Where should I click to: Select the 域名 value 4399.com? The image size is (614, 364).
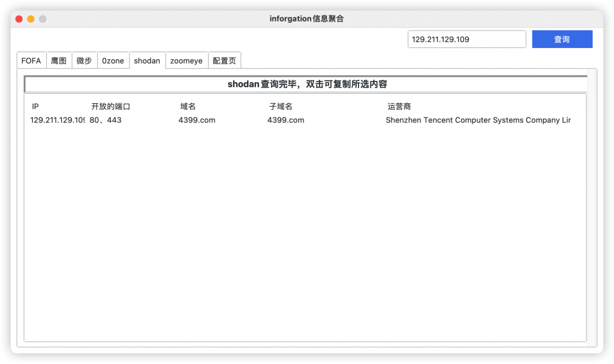pos(197,120)
